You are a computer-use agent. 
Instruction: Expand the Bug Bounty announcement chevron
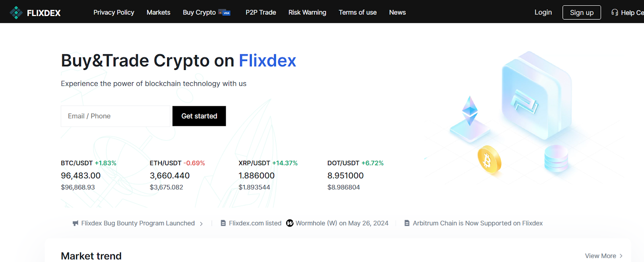pyautogui.click(x=201, y=223)
